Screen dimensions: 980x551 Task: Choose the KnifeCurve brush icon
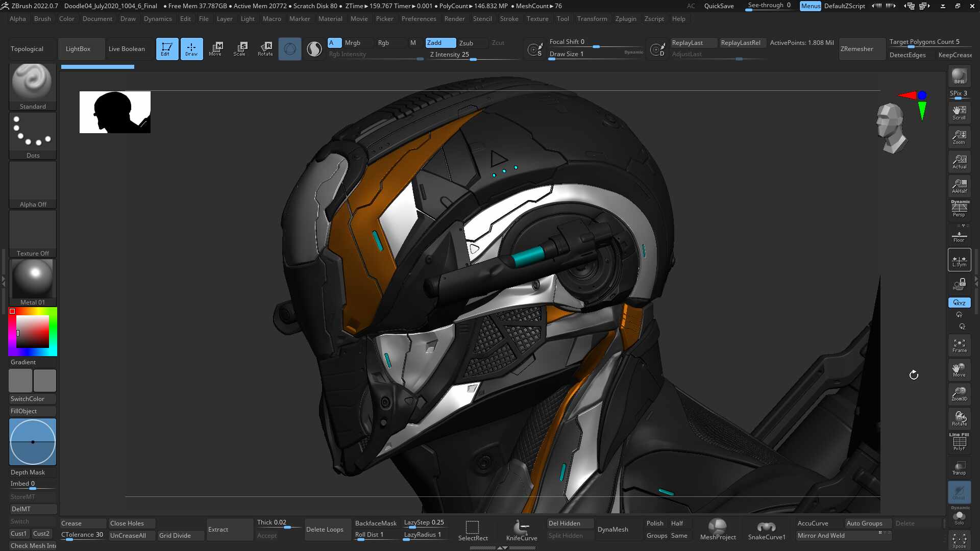pyautogui.click(x=522, y=530)
